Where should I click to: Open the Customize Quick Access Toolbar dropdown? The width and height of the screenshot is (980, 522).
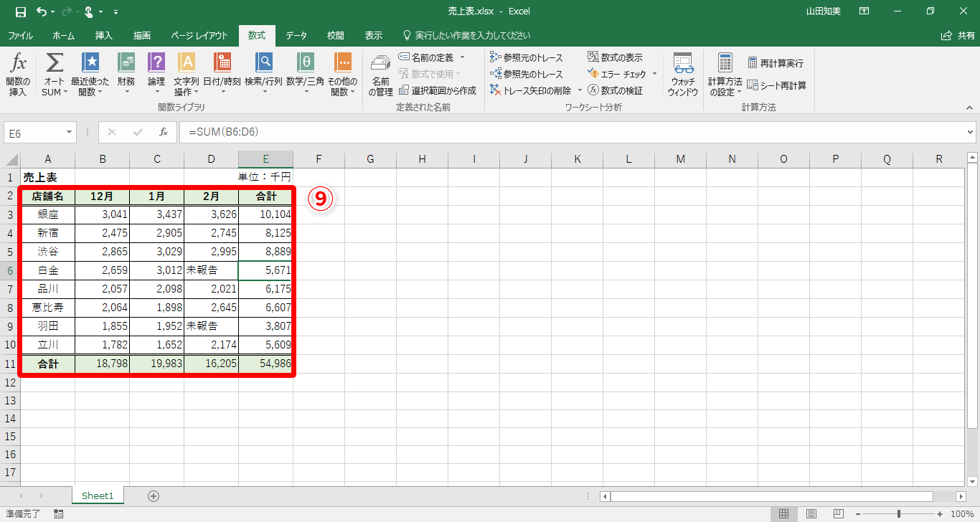pyautogui.click(x=116, y=12)
